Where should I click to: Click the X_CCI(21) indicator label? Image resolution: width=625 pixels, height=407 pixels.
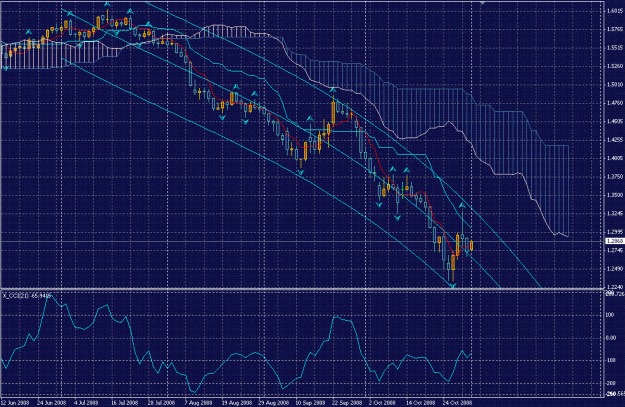[x=27, y=295]
